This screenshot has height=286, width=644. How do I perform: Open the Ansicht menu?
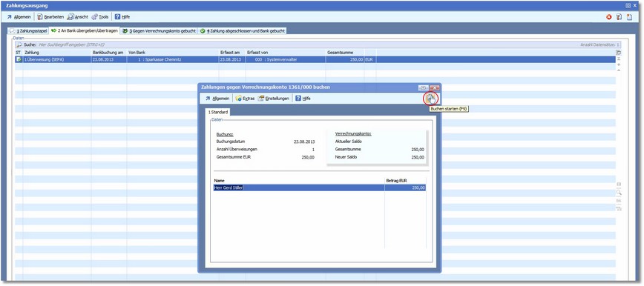78,17
